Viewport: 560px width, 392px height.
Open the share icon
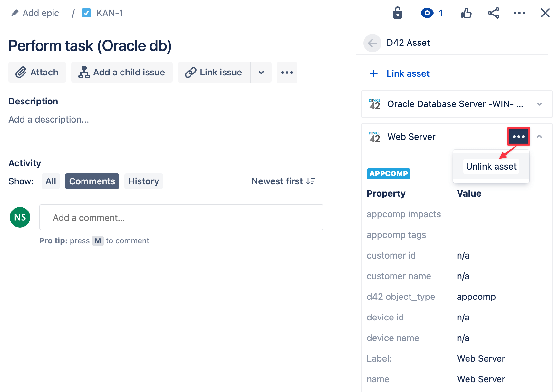(x=494, y=13)
